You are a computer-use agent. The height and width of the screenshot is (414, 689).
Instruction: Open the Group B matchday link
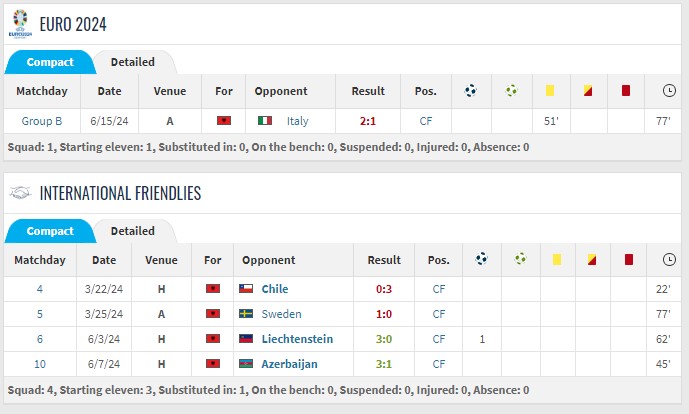click(42, 121)
